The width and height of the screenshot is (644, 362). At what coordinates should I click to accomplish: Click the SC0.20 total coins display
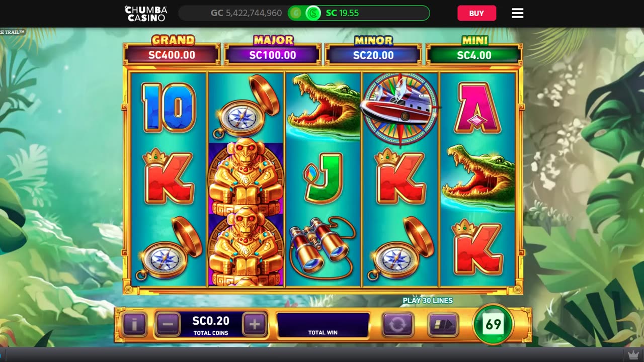coord(211,324)
